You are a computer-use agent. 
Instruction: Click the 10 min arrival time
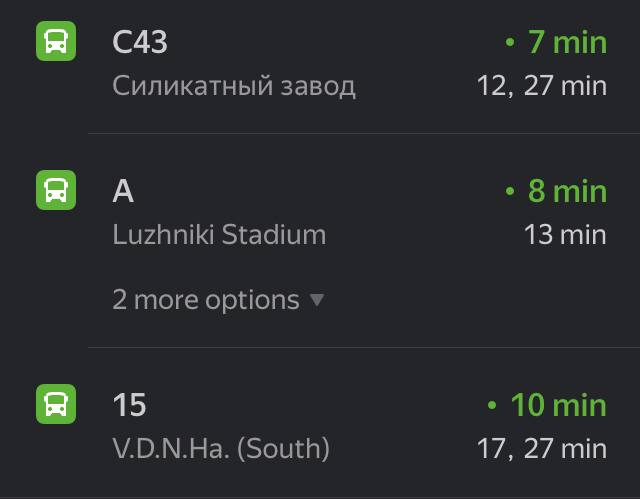tap(558, 405)
